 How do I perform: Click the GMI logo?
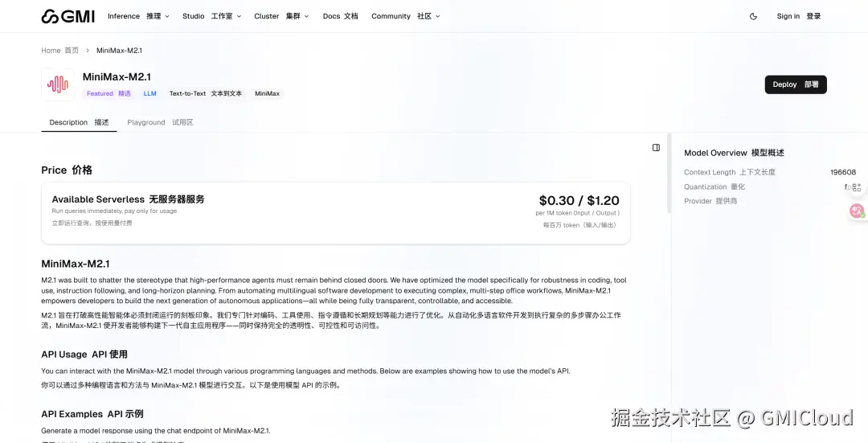click(68, 16)
